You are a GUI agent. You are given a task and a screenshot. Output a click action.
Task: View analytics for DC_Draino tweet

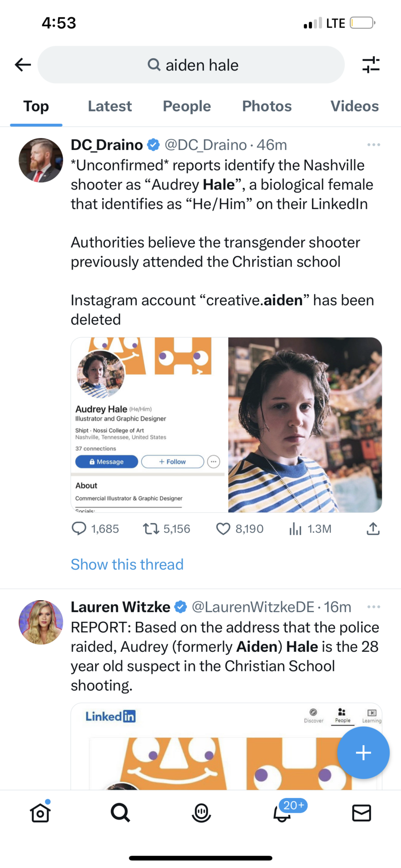(x=296, y=529)
